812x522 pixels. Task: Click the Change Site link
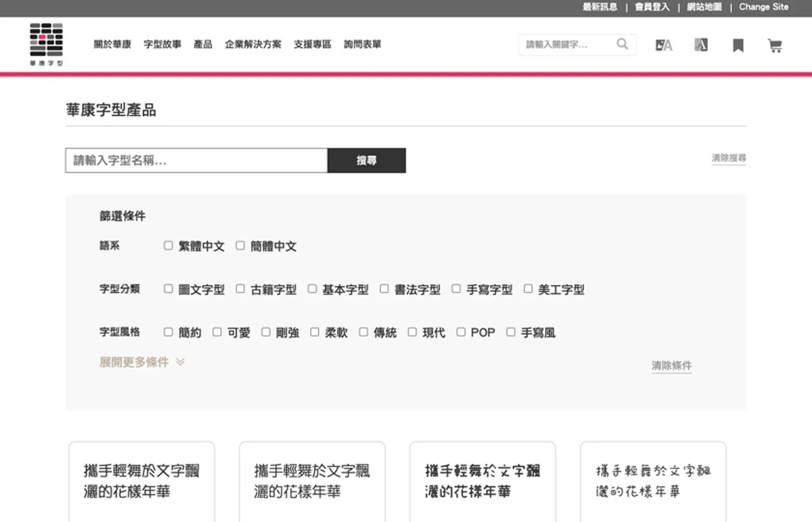click(764, 7)
